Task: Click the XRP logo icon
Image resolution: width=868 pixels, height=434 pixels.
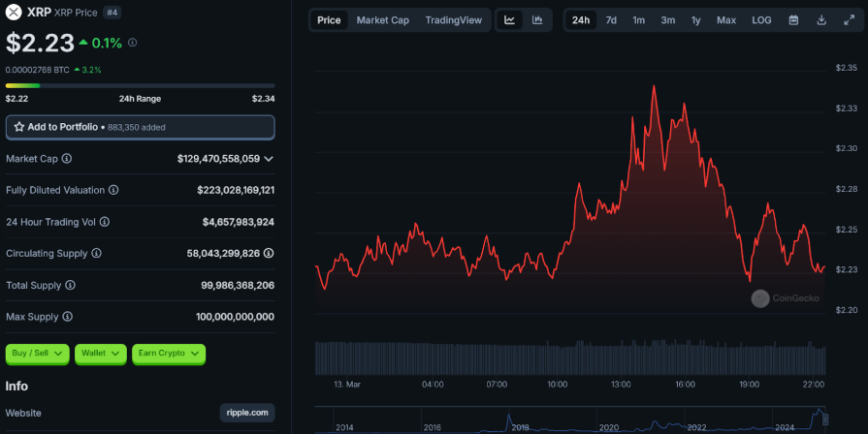Action: (x=14, y=12)
